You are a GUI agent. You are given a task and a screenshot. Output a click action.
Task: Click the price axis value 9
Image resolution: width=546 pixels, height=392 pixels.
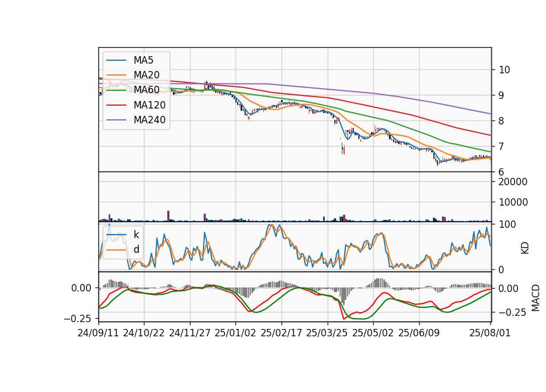coord(502,95)
